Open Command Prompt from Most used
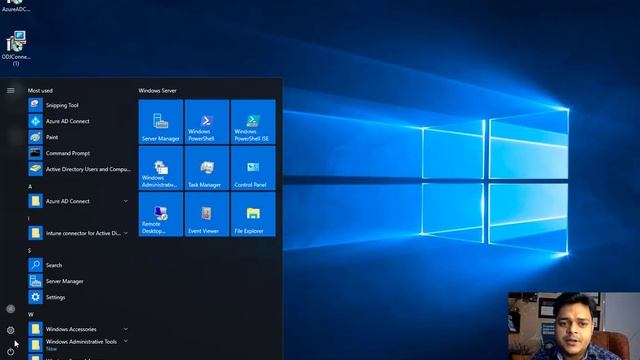 [x=80, y=153]
